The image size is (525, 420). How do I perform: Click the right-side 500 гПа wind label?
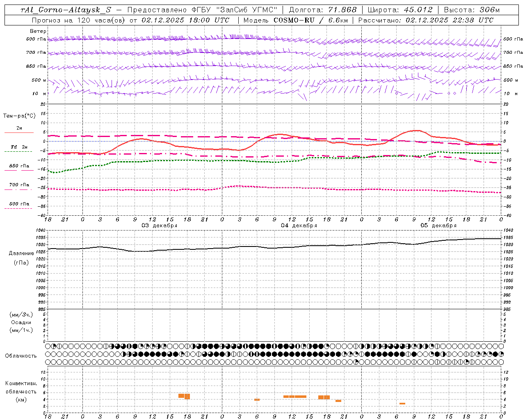[x=513, y=39]
